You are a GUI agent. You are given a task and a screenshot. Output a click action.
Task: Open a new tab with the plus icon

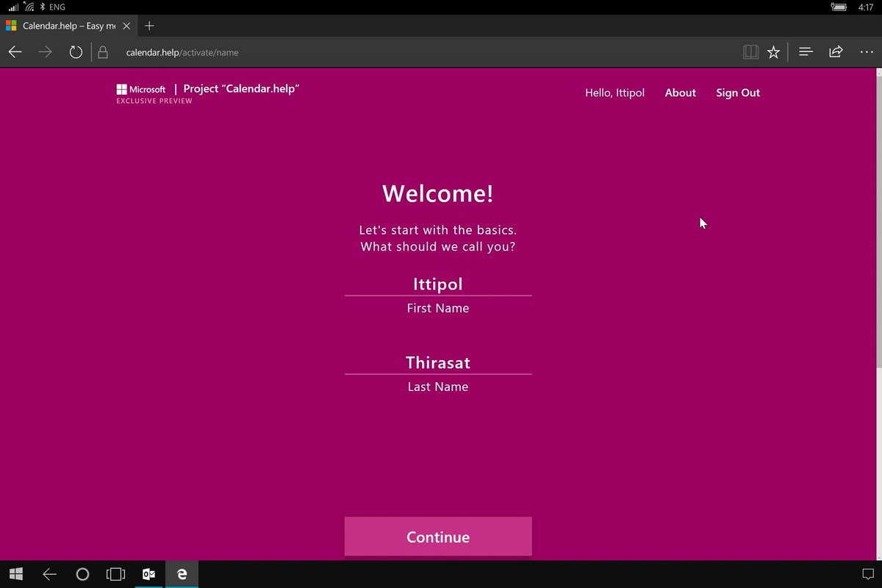[149, 26]
